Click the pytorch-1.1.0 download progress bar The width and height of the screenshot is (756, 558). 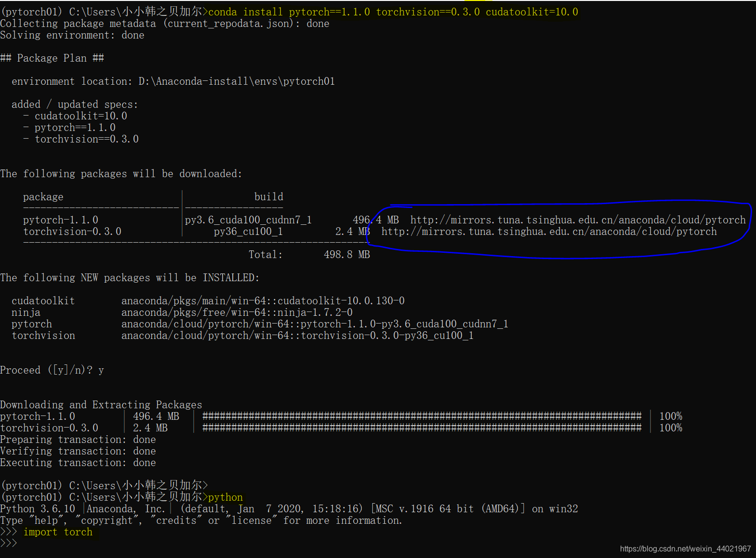(422, 416)
